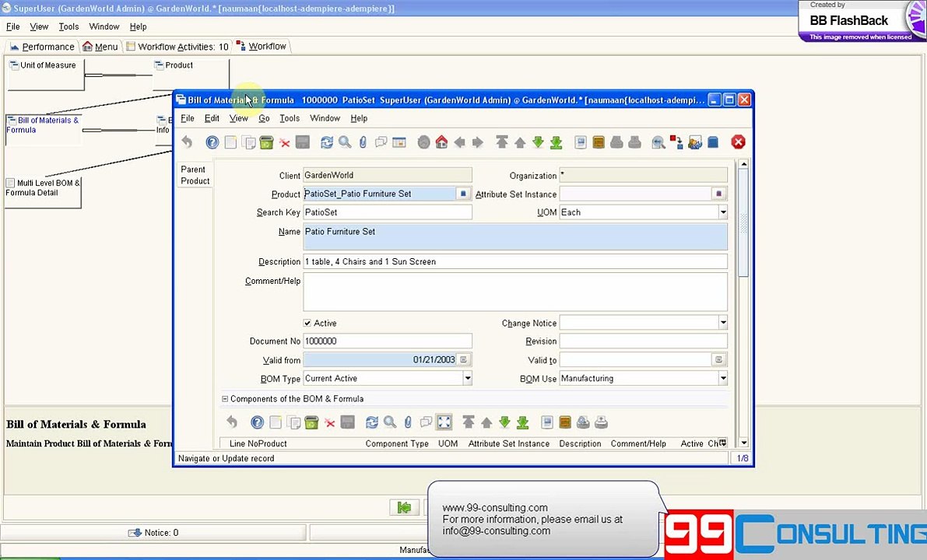Screen dimensions: 927x560
Task: Open the Attachment paperclip in main toolbar
Action: pos(363,142)
